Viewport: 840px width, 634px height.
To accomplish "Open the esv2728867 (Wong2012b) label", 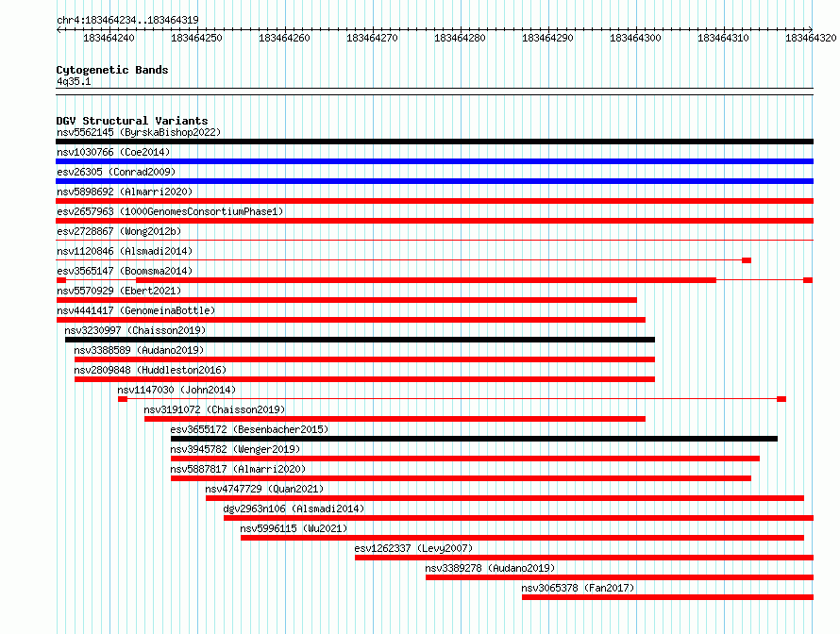I will click(x=119, y=231).
